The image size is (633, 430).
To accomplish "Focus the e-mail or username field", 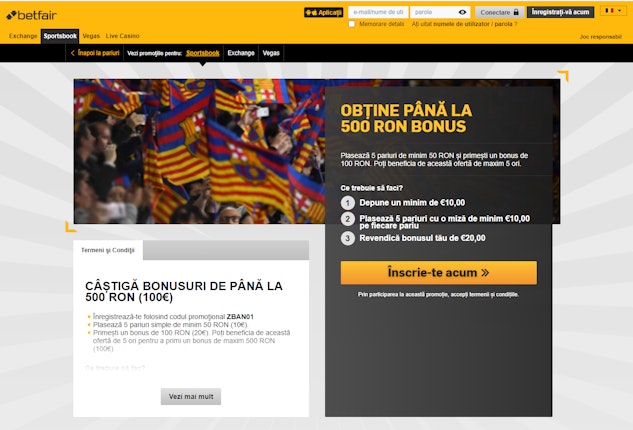I will point(378,12).
